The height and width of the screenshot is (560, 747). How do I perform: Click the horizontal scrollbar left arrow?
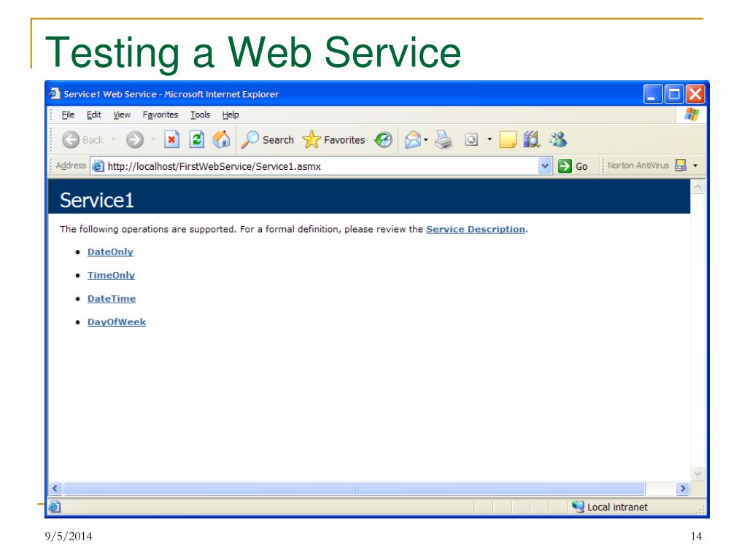(55, 489)
